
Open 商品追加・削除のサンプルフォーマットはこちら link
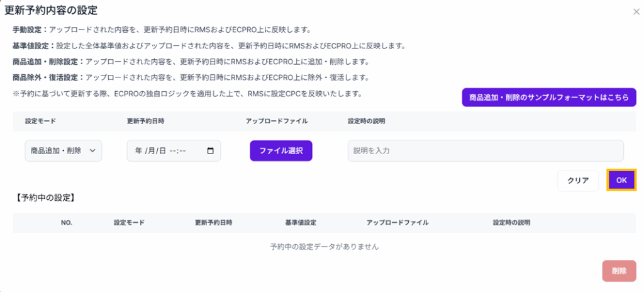[549, 98]
